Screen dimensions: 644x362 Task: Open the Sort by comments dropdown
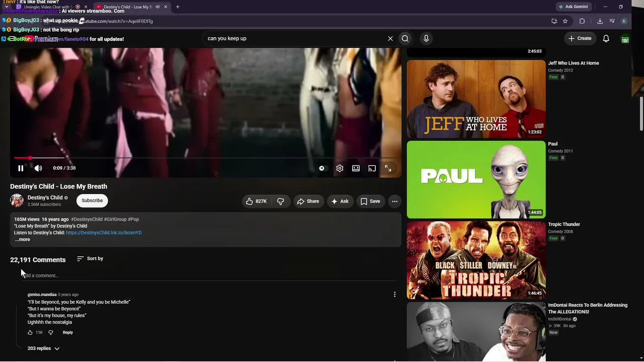click(90, 258)
